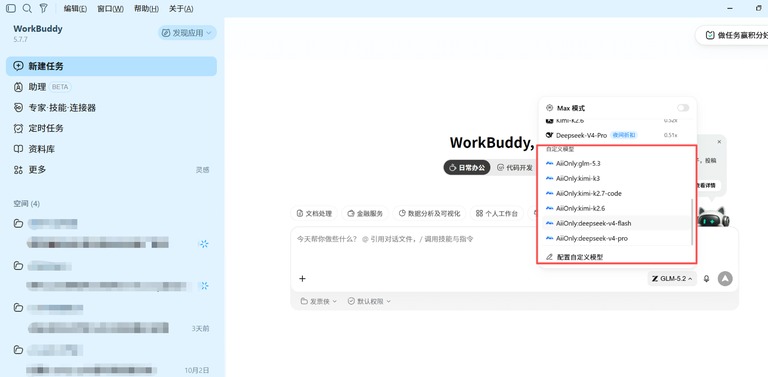Click the 金融服务 chip
This screenshot has height=377, width=768.
365,213
